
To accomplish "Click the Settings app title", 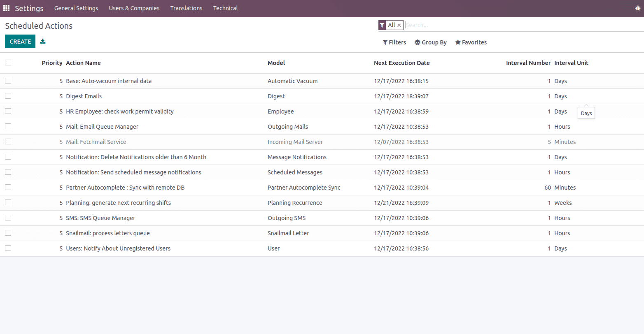I will click(29, 8).
